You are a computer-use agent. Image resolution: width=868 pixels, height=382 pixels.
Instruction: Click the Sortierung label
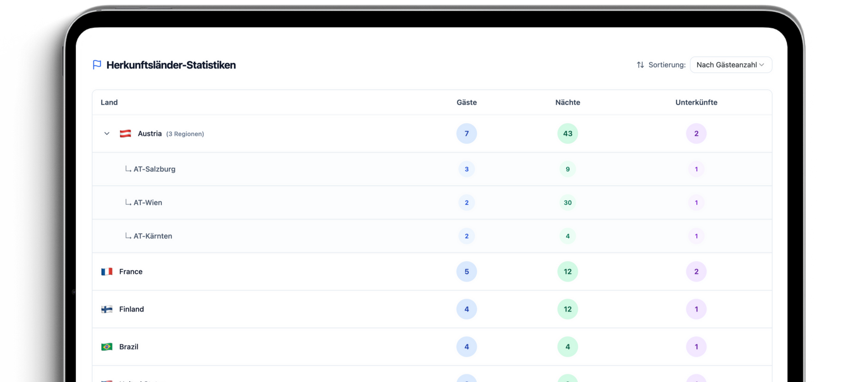(667, 65)
